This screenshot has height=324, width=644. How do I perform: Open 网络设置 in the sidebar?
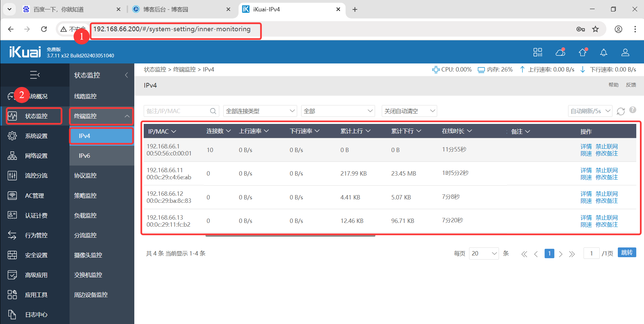[35, 156]
